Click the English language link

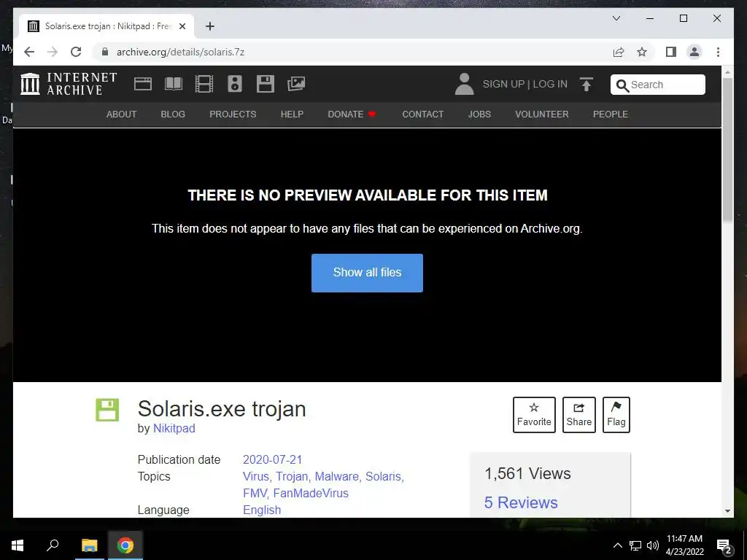(262, 510)
